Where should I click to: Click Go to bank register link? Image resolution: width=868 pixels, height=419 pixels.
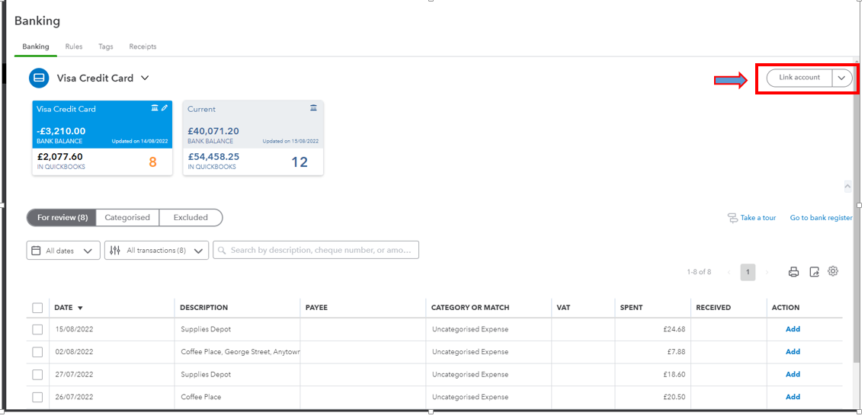[821, 218]
